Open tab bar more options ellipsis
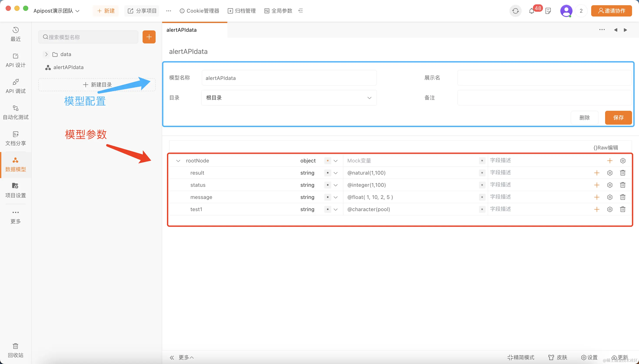 (602, 30)
